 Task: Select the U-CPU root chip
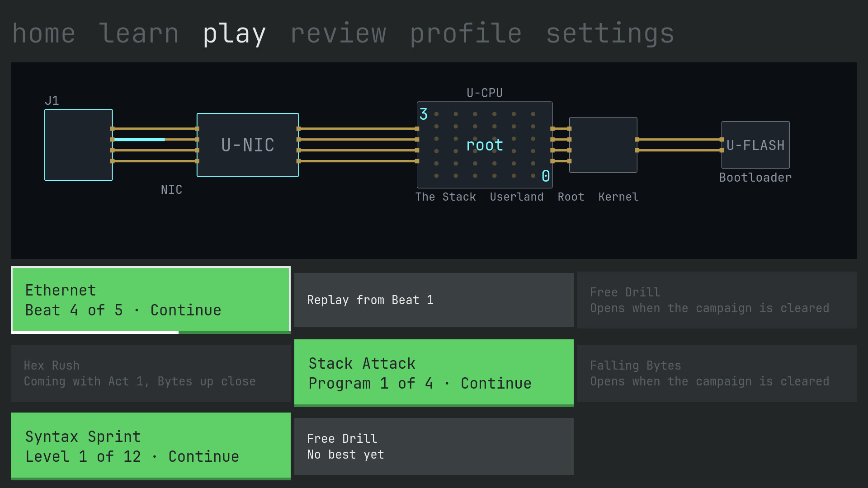pos(485,145)
